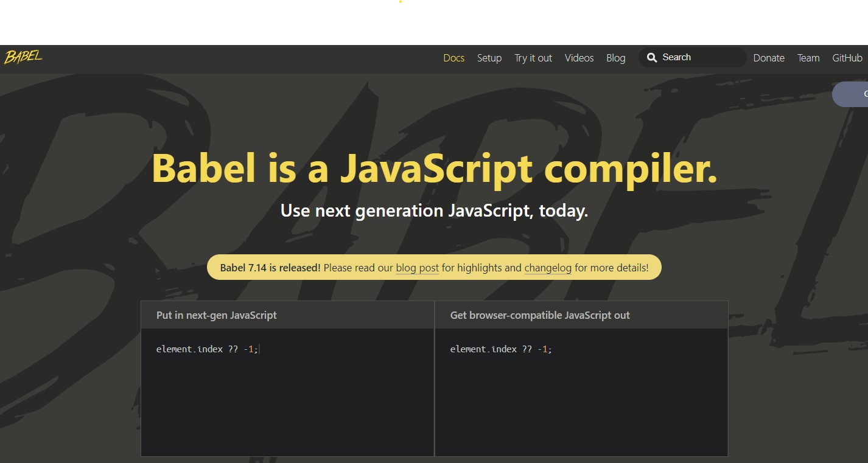Click the 'Put in next-gen JavaScript' header
Viewport: 868px width, 463px height.
[217, 315]
